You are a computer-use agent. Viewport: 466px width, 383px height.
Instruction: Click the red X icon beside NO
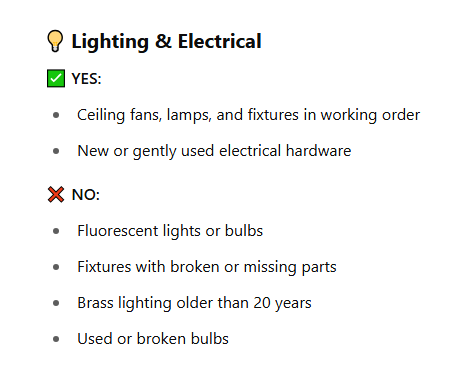point(56,195)
